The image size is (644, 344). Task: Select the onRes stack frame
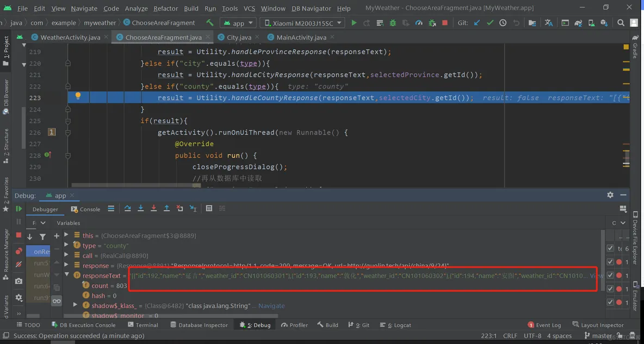[x=39, y=251]
